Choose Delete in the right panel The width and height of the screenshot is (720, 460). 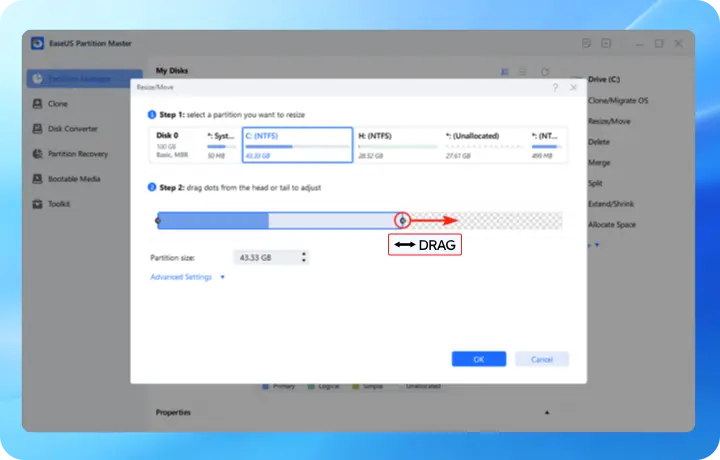click(x=599, y=142)
